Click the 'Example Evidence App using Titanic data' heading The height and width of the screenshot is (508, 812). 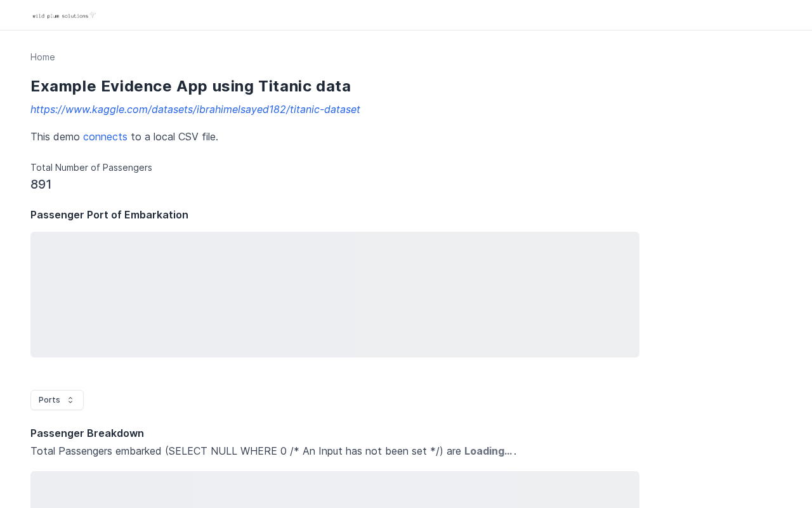190,86
